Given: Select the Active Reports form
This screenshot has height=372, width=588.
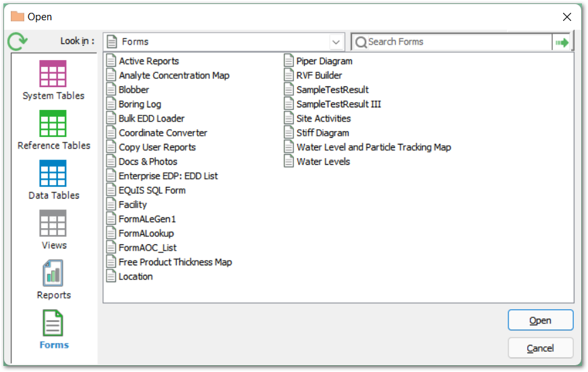Looking at the screenshot, I should [148, 61].
